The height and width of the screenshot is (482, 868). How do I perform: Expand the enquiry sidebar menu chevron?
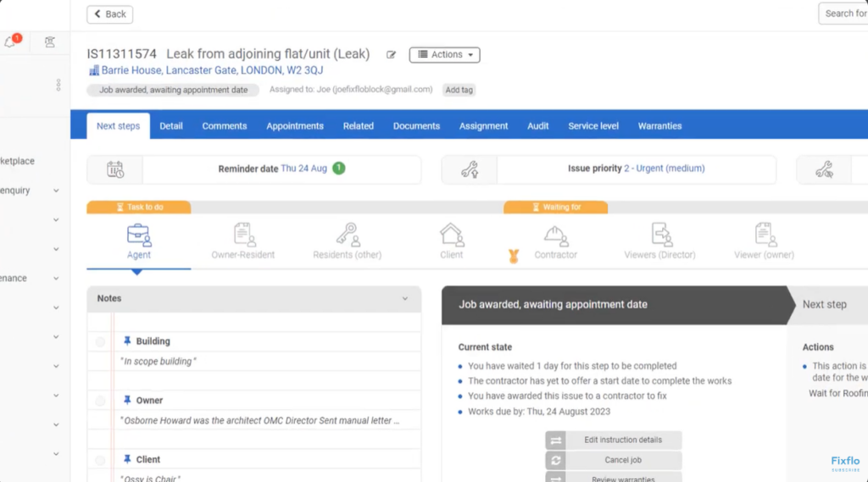coord(56,191)
